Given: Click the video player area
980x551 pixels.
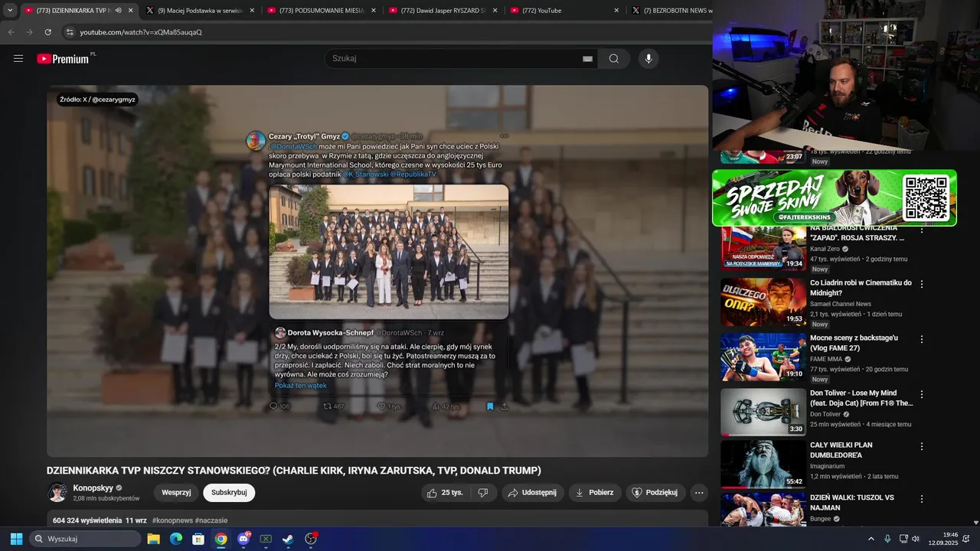Looking at the screenshot, I should 377,271.
